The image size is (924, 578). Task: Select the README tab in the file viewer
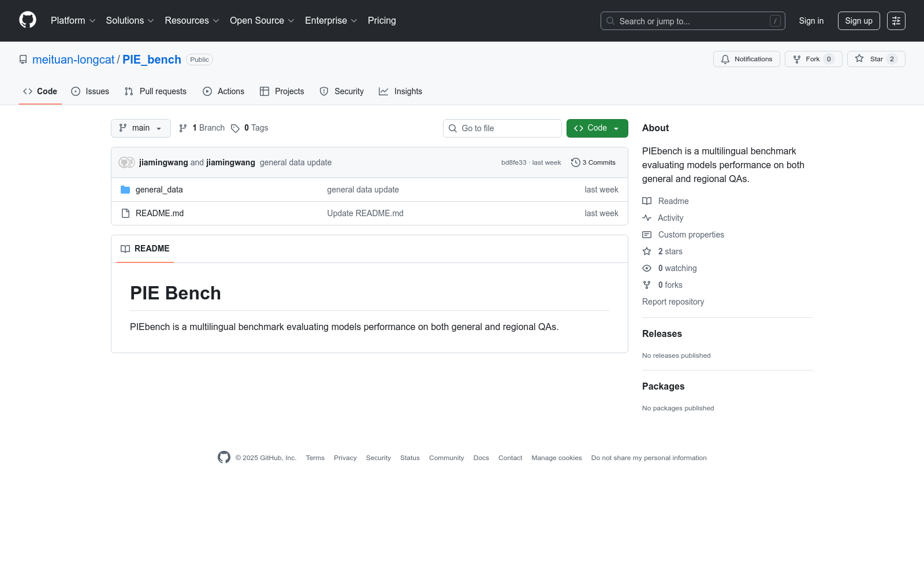point(145,249)
